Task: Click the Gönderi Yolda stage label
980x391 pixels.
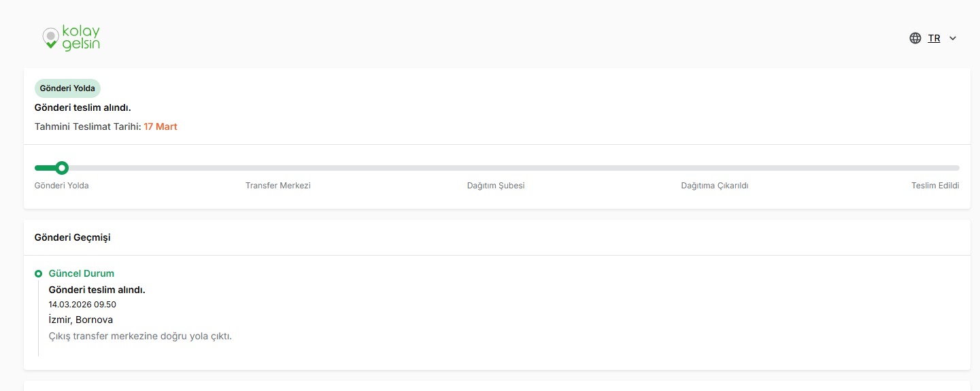Action: click(62, 186)
